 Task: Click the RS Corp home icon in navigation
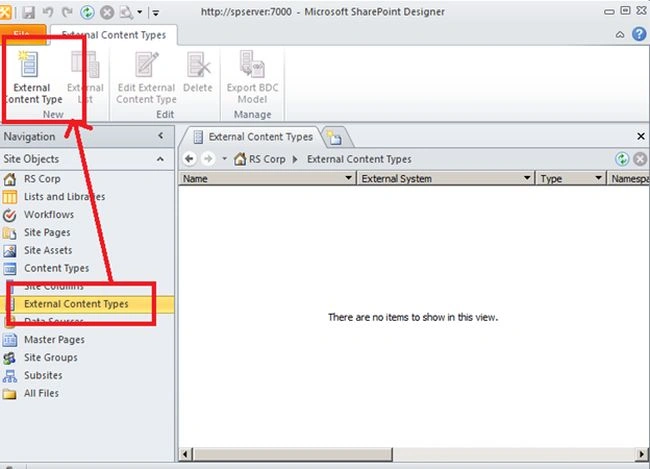click(10, 179)
